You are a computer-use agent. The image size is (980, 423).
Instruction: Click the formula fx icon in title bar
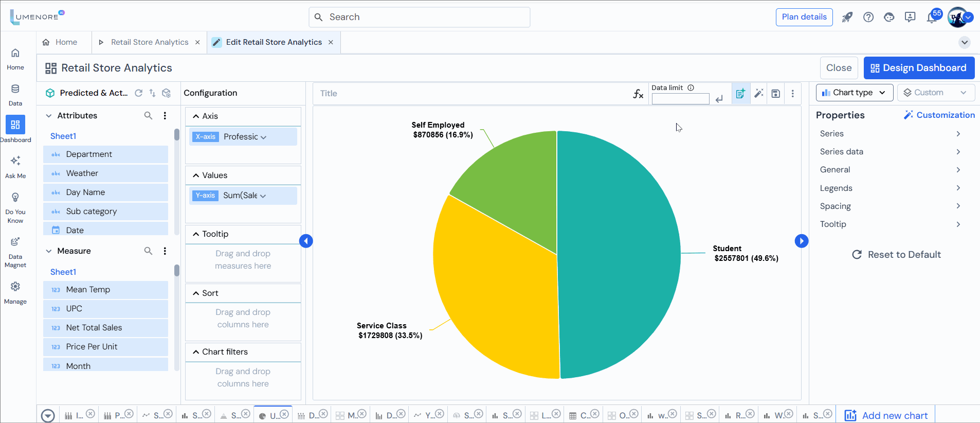[x=638, y=94]
